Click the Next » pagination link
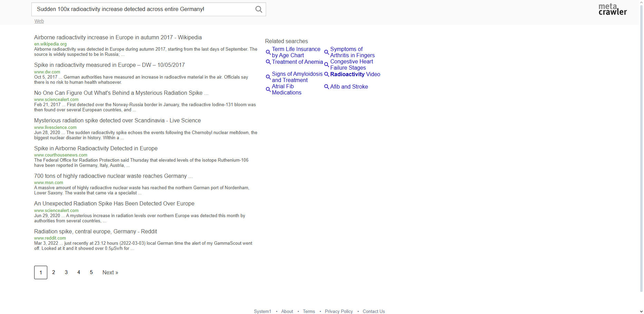 click(110, 273)
